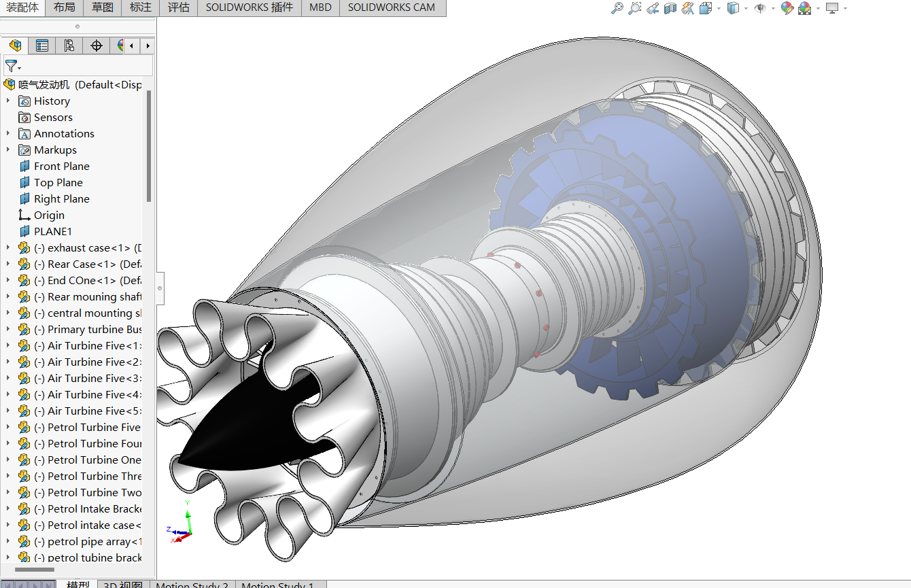Open the Apply Scene dropdown arrow
Screen dimensions: 911x588
pyautogui.click(x=818, y=9)
